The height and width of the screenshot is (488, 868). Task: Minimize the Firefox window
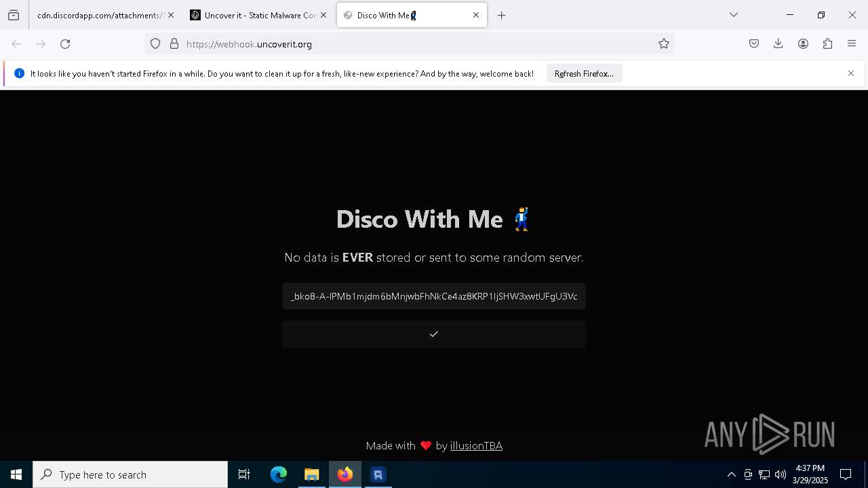pyautogui.click(x=790, y=15)
